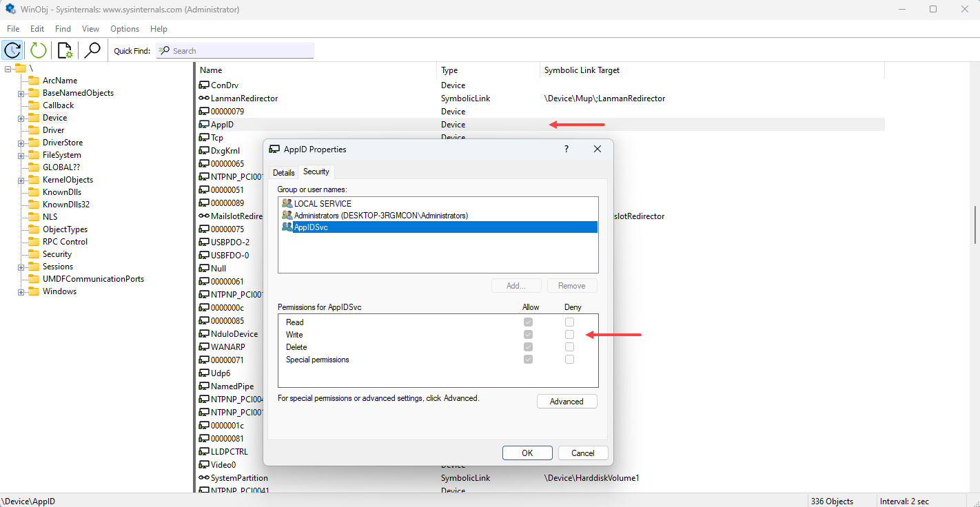
Task: Click the ? help button in dialog title bar
Action: (566, 149)
